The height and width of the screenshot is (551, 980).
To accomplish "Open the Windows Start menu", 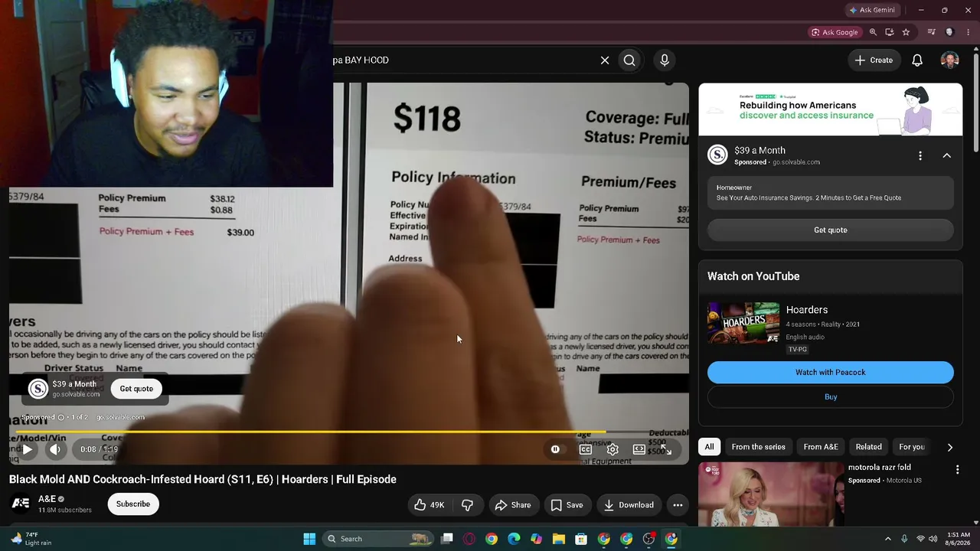I will 309,539.
